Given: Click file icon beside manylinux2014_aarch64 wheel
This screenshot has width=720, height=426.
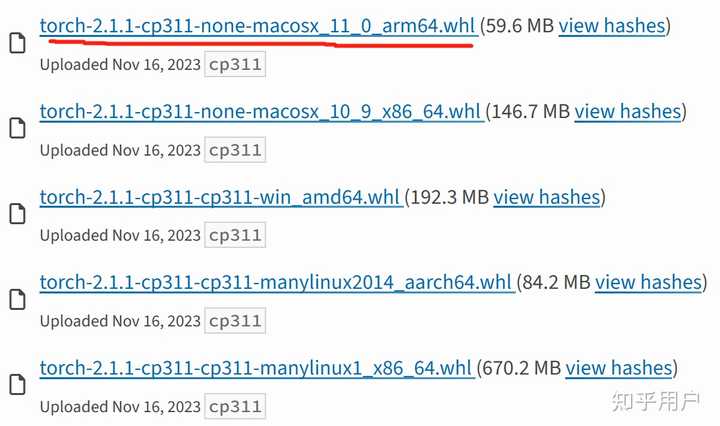Looking at the screenshot, I should click(17, 300).
